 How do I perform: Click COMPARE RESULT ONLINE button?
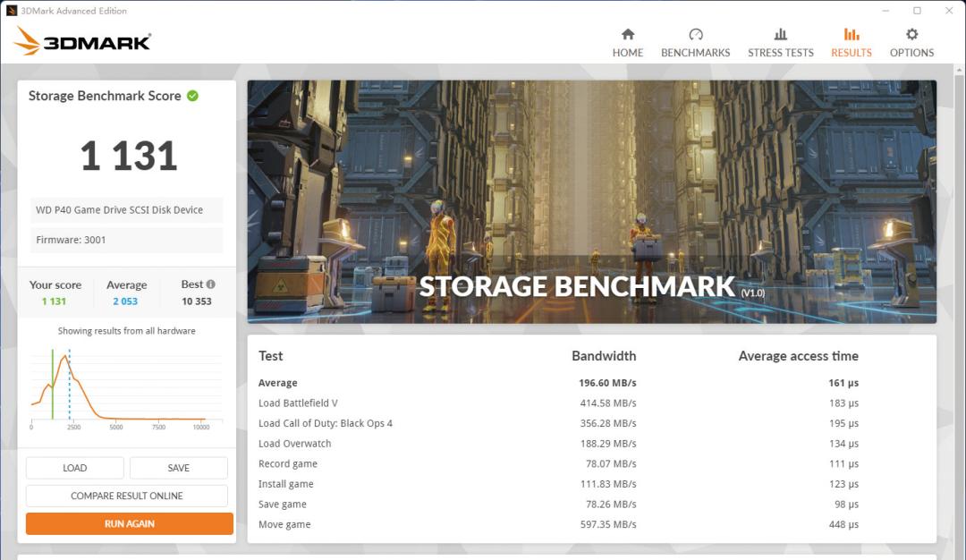point(127,496)
